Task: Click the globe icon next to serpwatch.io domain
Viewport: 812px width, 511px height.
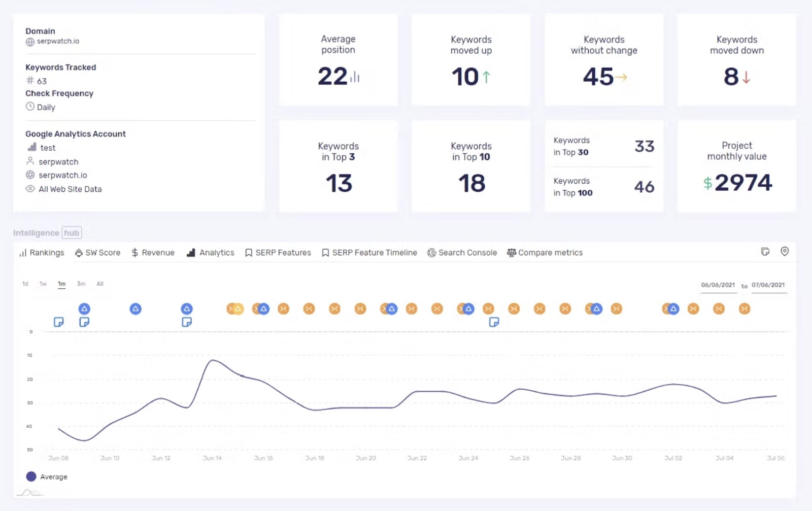Action: (x=30, y=42)
